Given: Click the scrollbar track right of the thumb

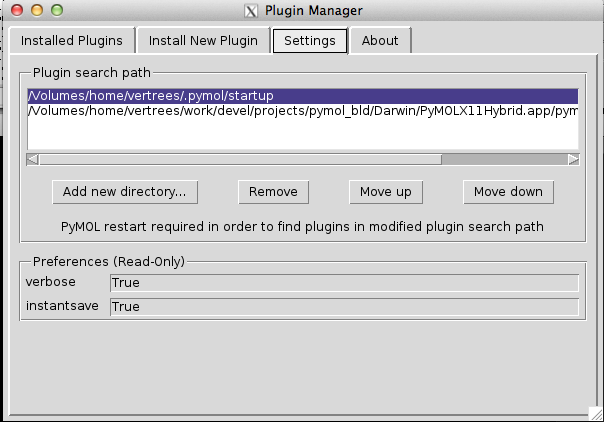Looking at the screenshot, I should click(x=505, y=159).
